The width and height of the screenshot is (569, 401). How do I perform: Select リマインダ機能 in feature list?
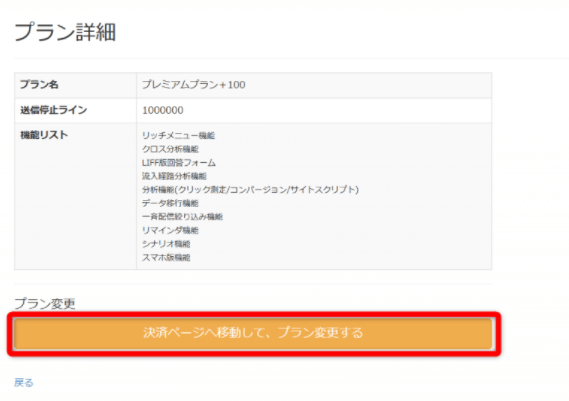[x=170, y=230]
